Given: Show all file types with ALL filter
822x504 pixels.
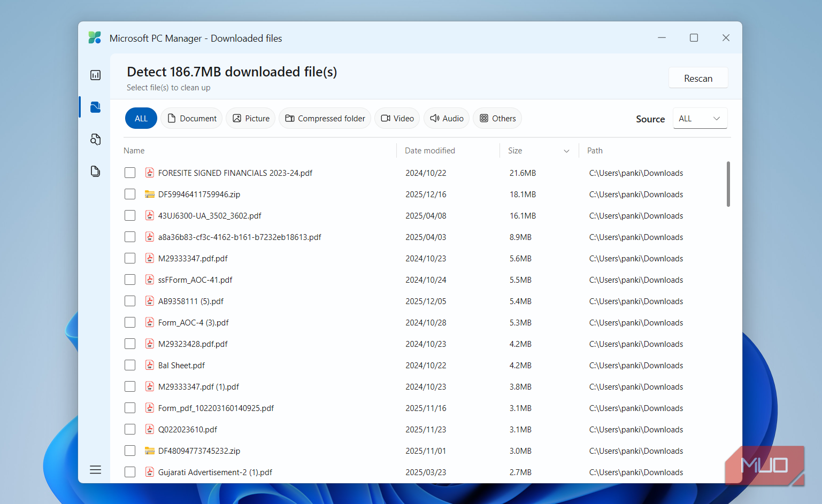Looking at the screenshot, I should pyautogui.click(x=141, y=118).
